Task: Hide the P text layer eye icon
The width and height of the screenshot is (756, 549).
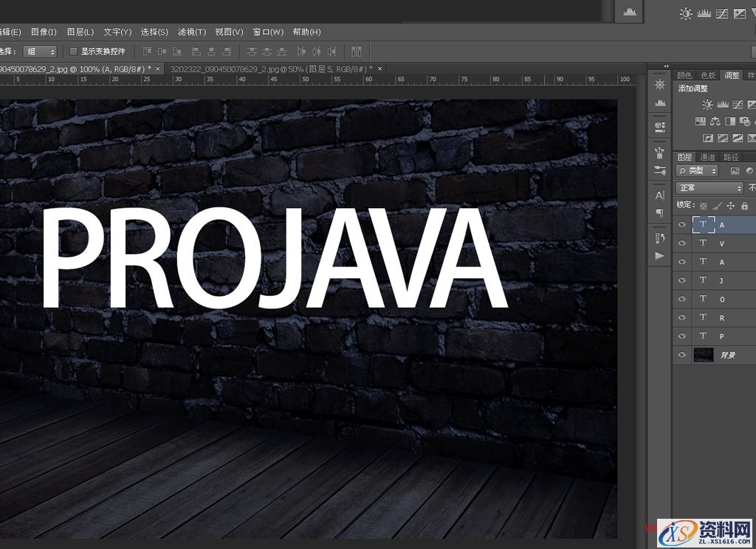Action: tap(682, 336)
